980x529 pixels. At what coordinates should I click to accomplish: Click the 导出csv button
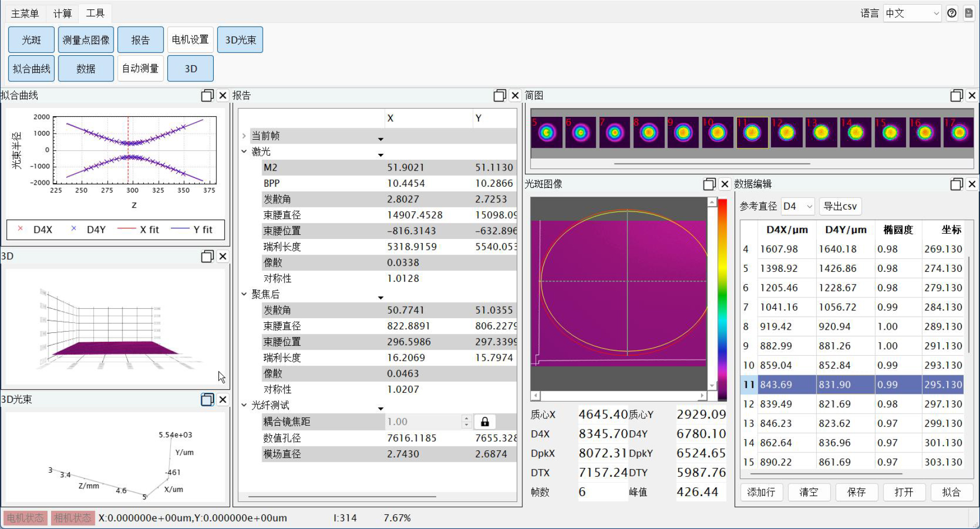(x=840, y=207)
